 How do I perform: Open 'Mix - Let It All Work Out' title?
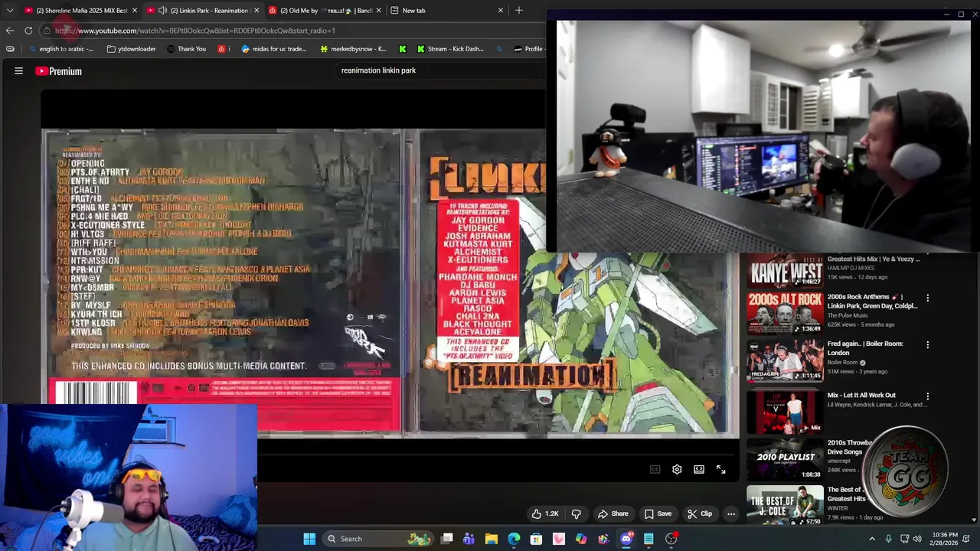(x=861, y=396)
